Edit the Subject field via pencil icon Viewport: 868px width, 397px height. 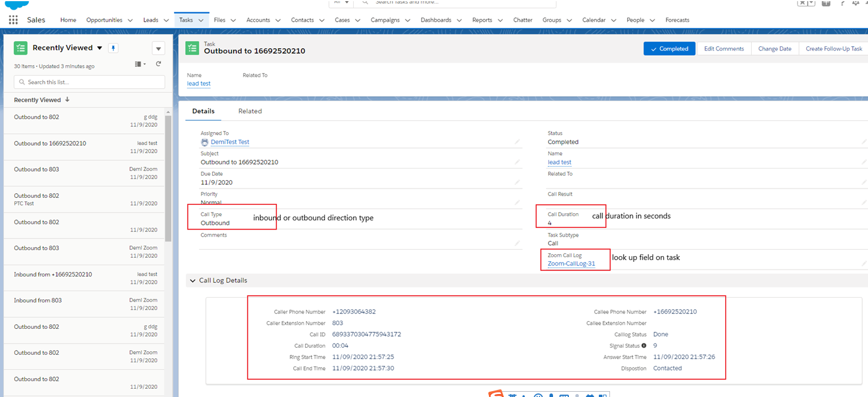[517, 162]
